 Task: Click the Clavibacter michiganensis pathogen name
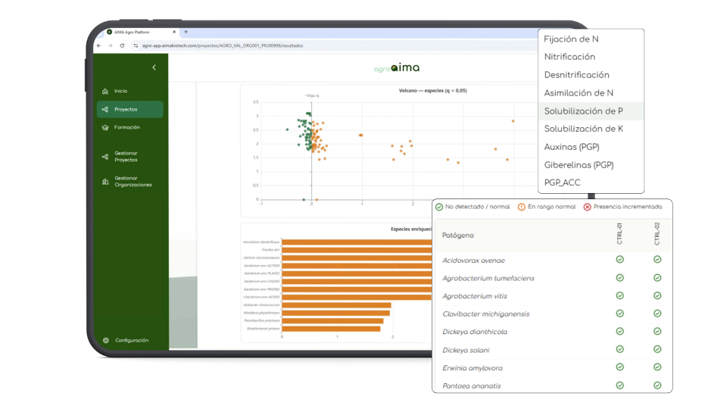tap(486, 314)
